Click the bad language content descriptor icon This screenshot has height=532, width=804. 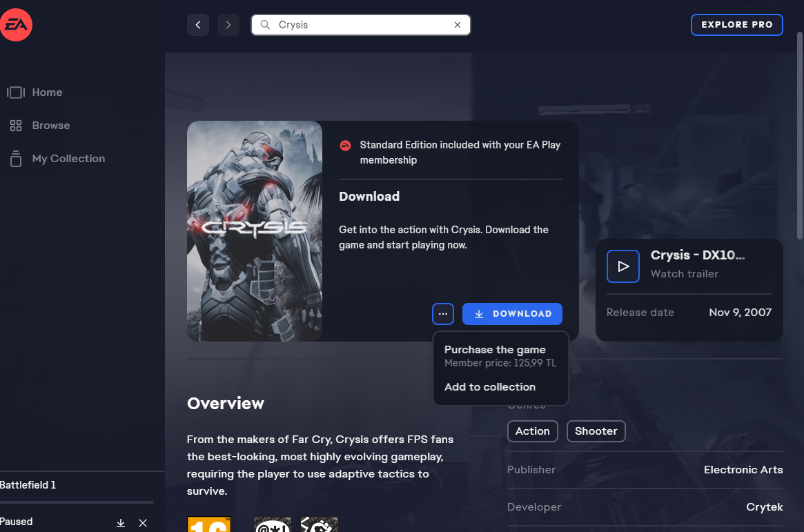tap(273, 524)
